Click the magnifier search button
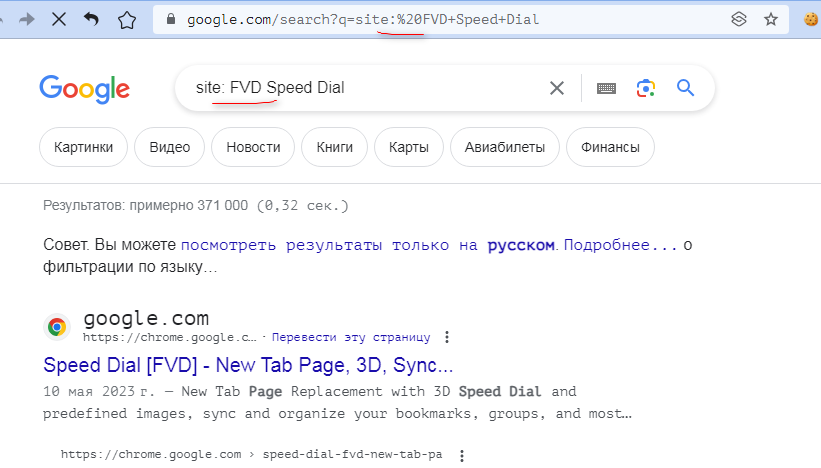This screenshot has height=468, width=821. point(685,88)
